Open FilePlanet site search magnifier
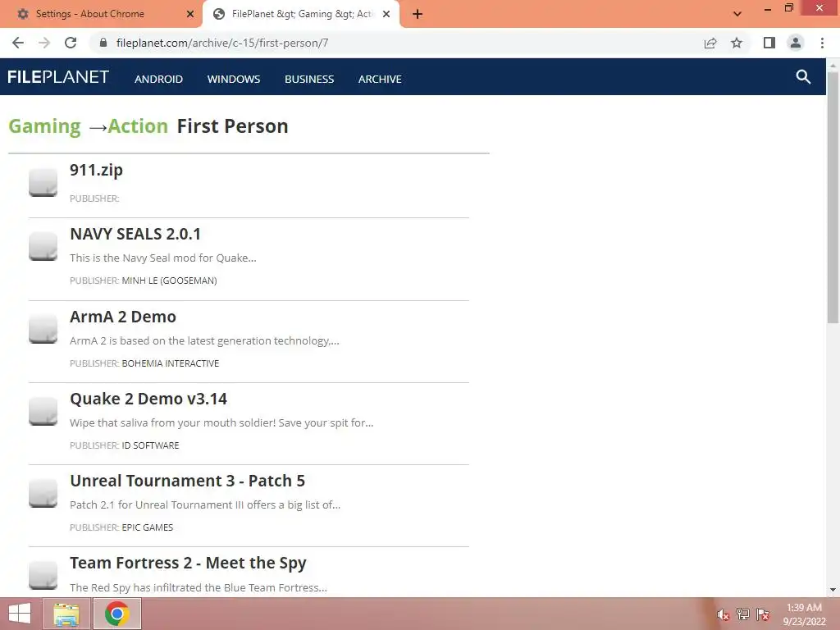This screenshot has height=630, width=840. tap(803, 76)
